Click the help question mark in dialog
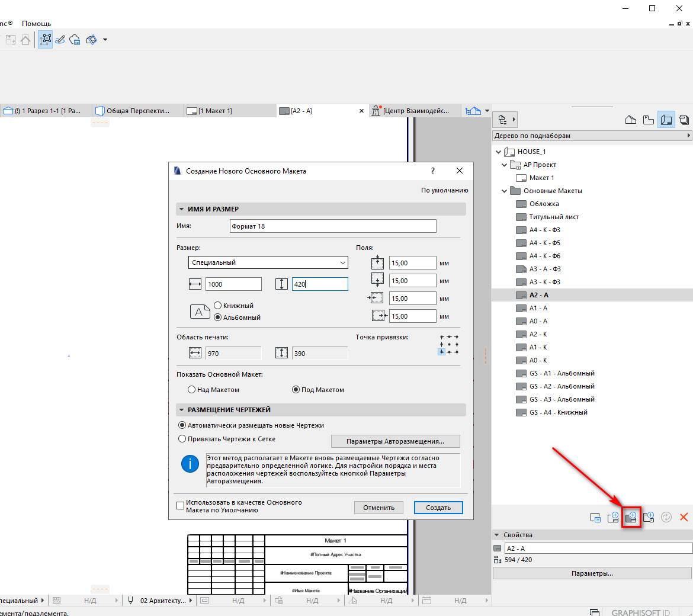Image resolution: width=693 pixels, height=616 pixels. pyautogui.click(x=433, y=171)
